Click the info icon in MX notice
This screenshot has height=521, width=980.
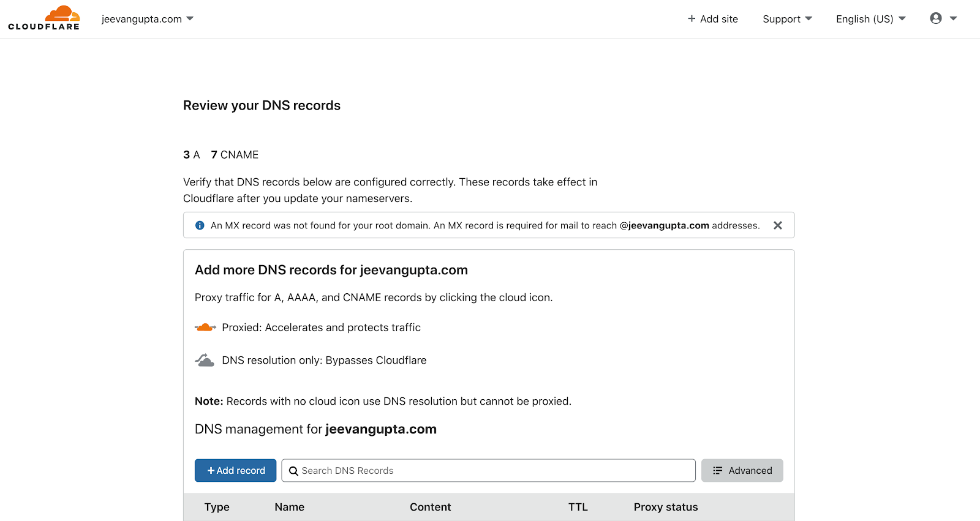point(200,225)
